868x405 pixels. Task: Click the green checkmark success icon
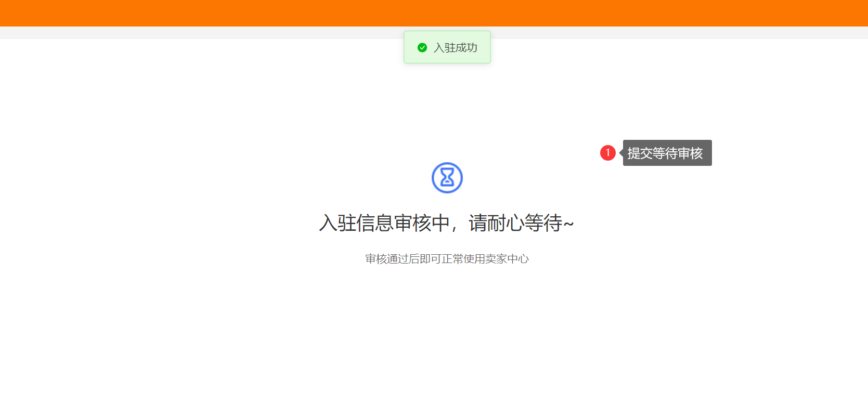(422, 47)
